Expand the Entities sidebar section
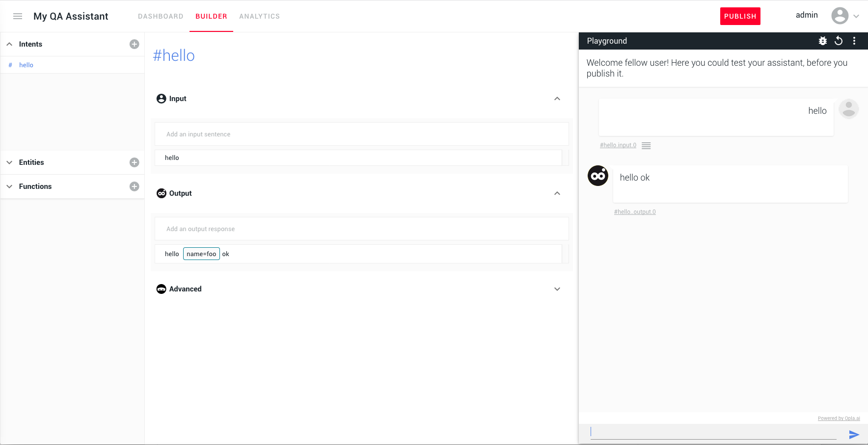Screen dimensions: 868x445 pyautogui.click(x=9, y=162)
